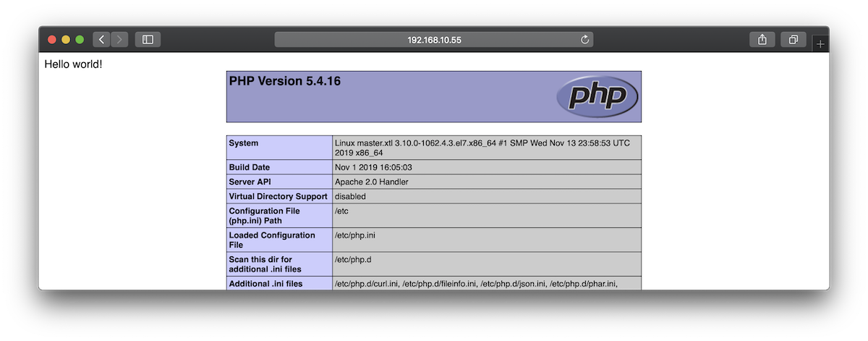This screenshot has height=341, width=868.
Task: Show the Safari sidebar
Action: point(148,40)
